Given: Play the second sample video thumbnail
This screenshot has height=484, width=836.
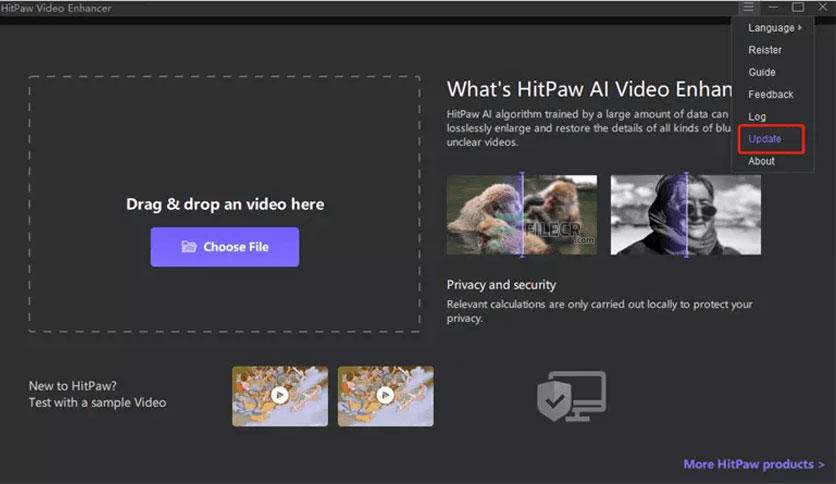Looking at the screenshot, I should point(385,396).
